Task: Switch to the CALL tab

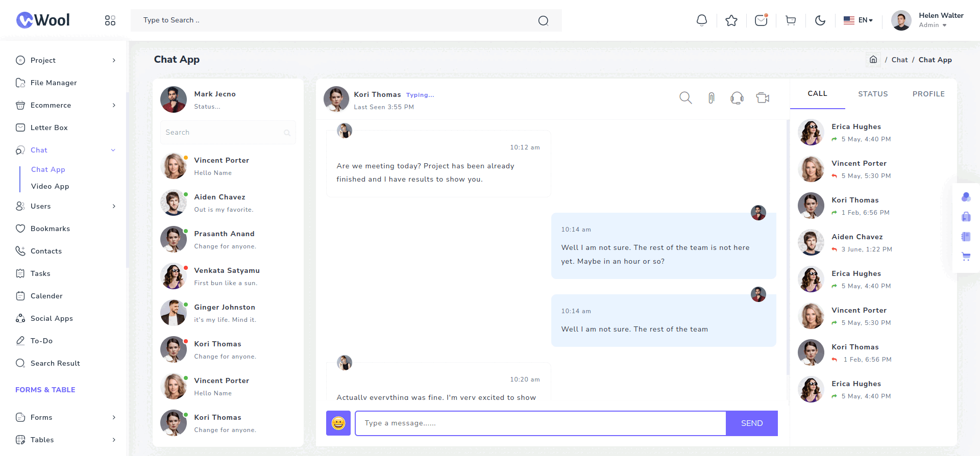Action: click(817, 94)
